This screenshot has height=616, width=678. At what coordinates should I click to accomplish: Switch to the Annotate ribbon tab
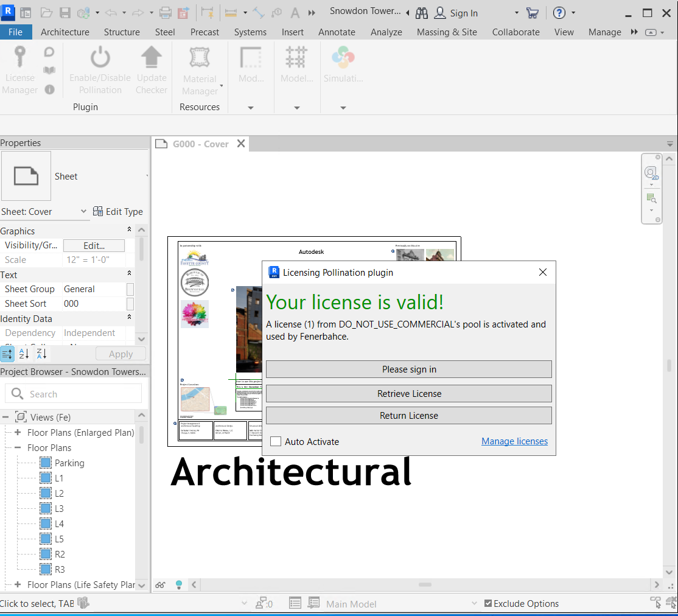[x=337, y=32]
